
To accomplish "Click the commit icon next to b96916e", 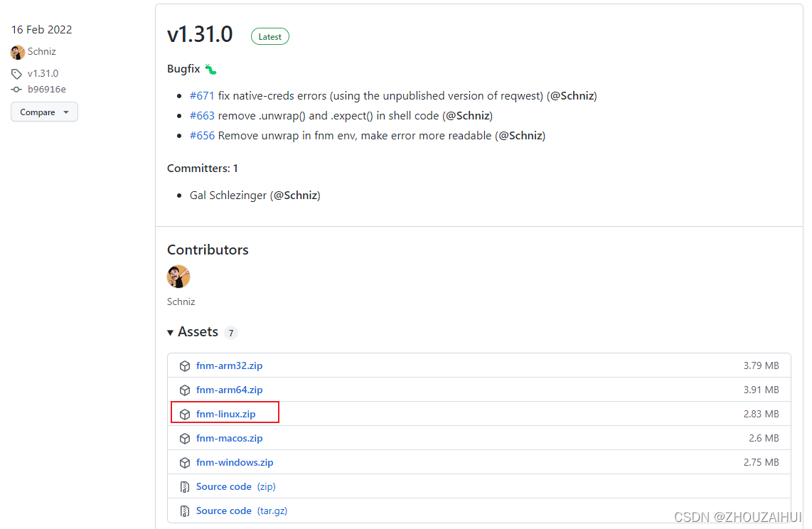I will tap(17, 90).
